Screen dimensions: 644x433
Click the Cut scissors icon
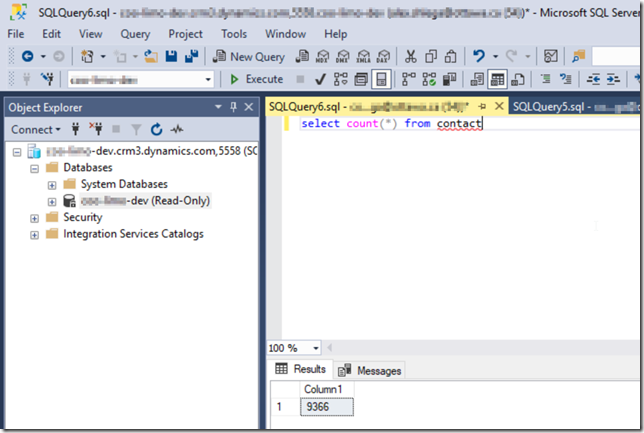410,56
